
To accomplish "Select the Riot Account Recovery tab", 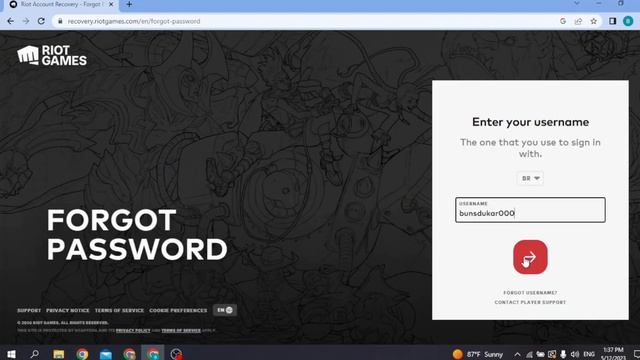I will pyautogui.click(x=61, y=4).
